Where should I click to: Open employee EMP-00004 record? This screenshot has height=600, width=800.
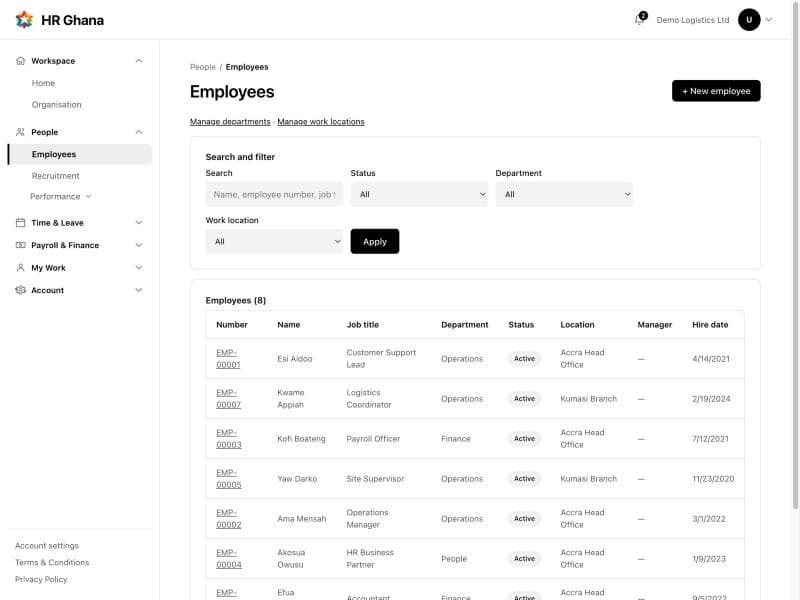(229, 559)
